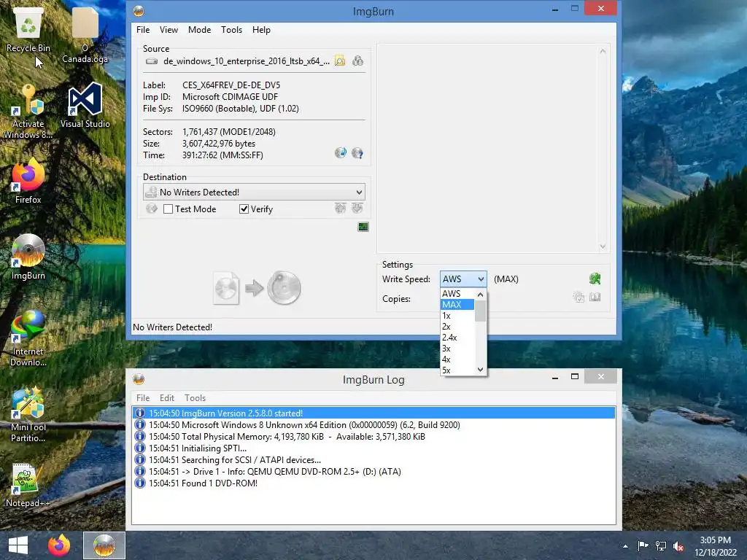Select 5x write speed
This screenshot has width=747, height=560.
[457, 370]
